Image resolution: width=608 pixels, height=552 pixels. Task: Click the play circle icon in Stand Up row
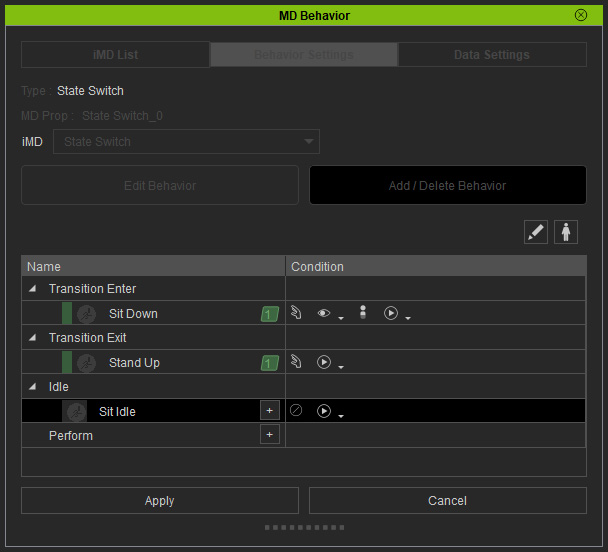[x=324, y=362]
